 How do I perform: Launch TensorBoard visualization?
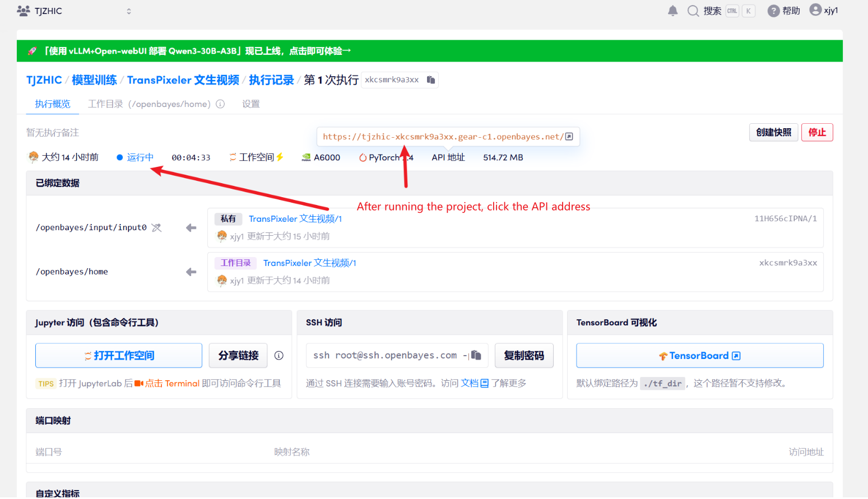click(x=699, y=356)
